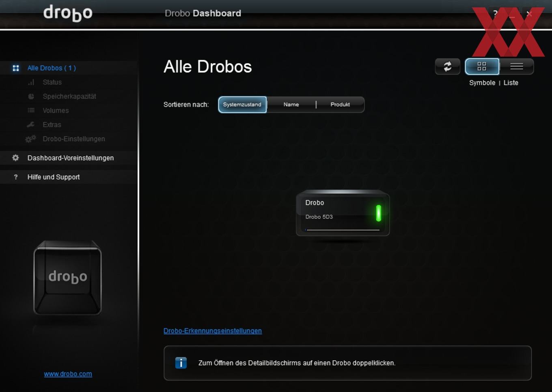Click the Speicherkapazität pie icon
This screenshot has width=552, height=392.
coord(31,96)
